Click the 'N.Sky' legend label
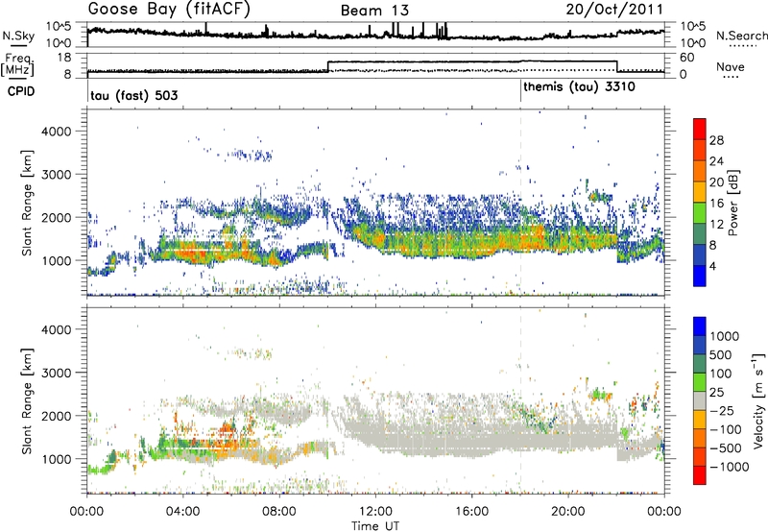768x532 pixels. pyautogui.click(x=18, y=36)
